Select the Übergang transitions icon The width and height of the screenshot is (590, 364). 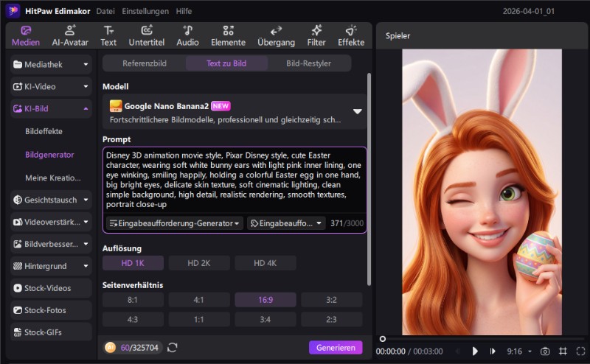tap(277, 35)
